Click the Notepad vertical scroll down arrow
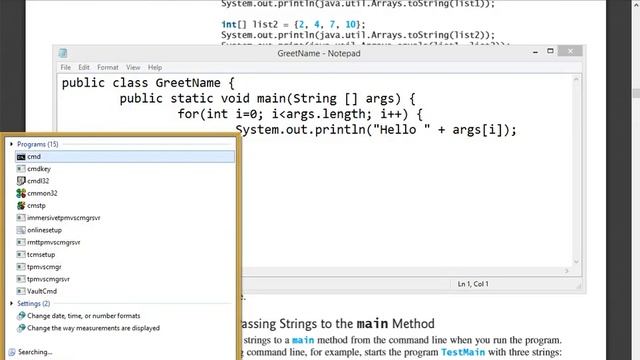Viewport: 640px width, 360px height. (x=576, y=262)
